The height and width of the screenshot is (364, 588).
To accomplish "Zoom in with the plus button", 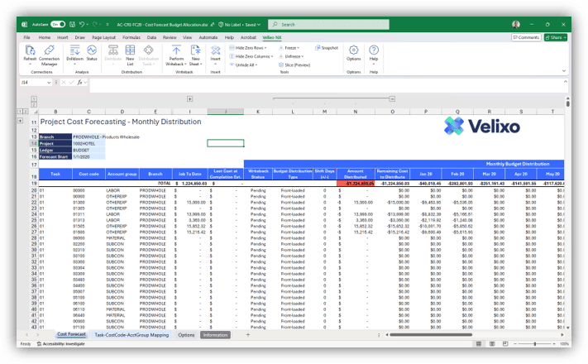I will coord(554,344).
